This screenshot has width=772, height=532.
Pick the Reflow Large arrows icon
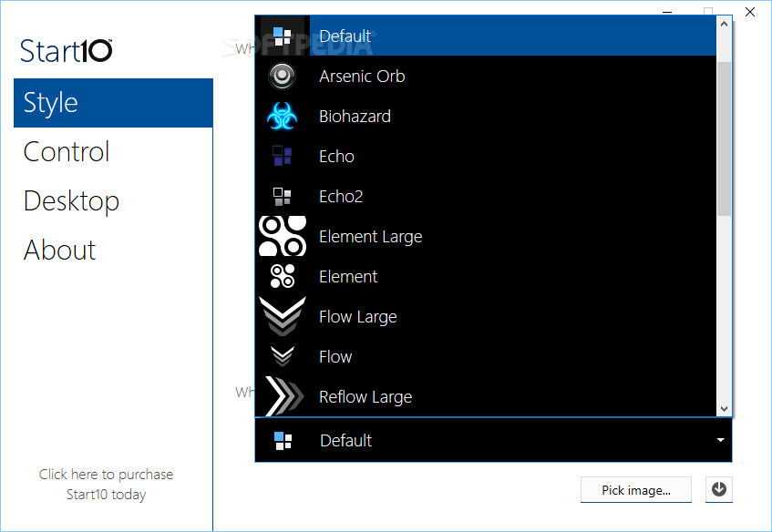tap(284, 396)
